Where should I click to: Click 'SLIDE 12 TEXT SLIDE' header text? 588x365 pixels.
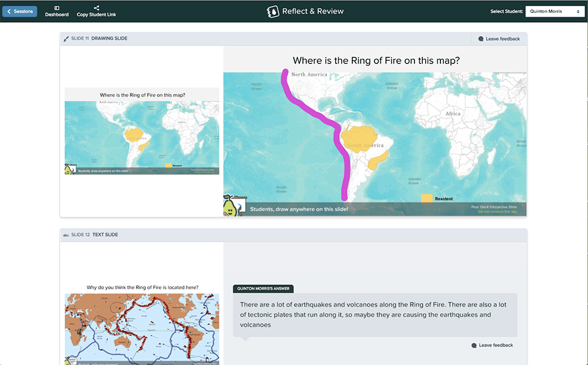[95, 235]
